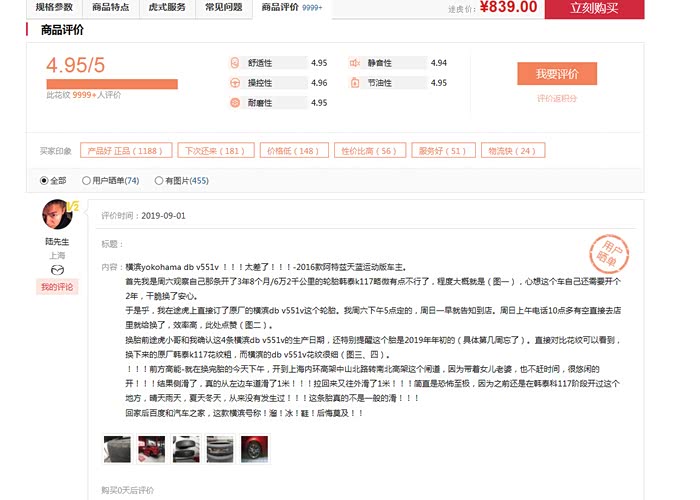Click the 舒适性 comfort rating icon
700x500 pixels.
coord(234,63)
